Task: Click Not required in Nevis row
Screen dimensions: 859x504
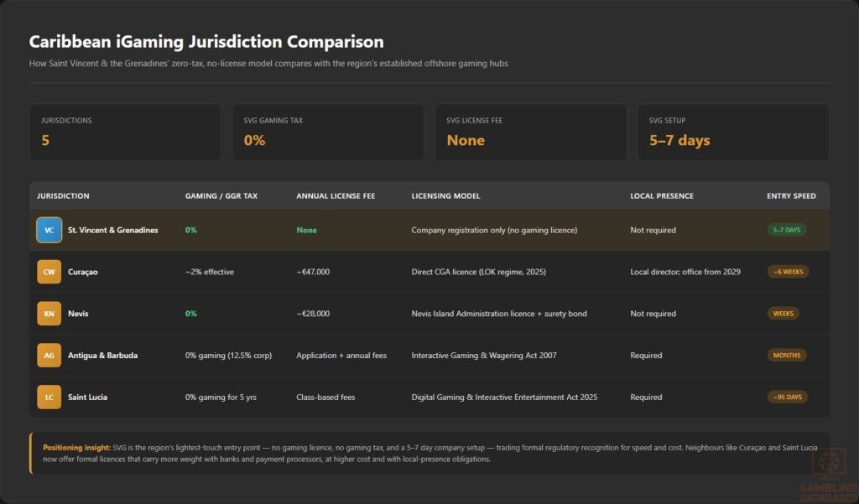Action: click(653, 314)
